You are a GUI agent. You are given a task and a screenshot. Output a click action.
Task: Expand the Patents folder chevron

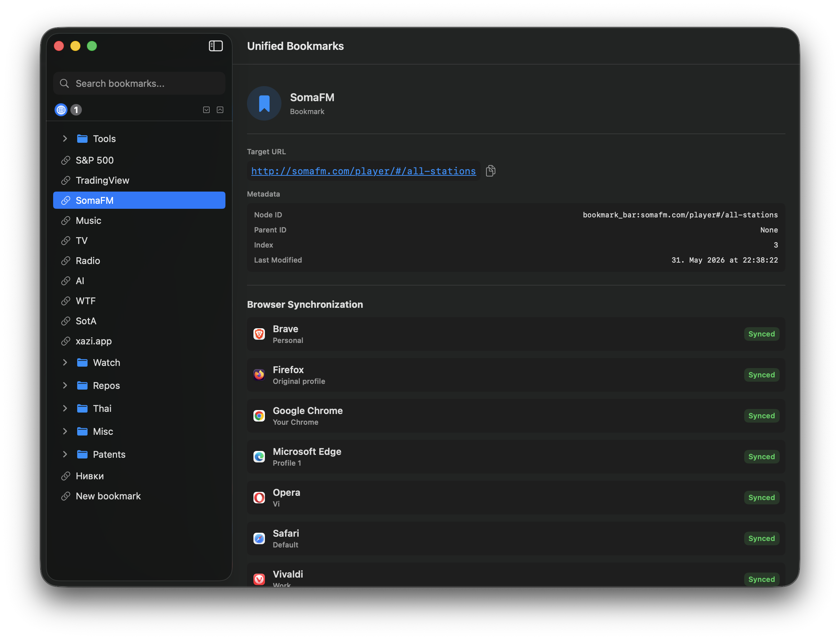65,455
